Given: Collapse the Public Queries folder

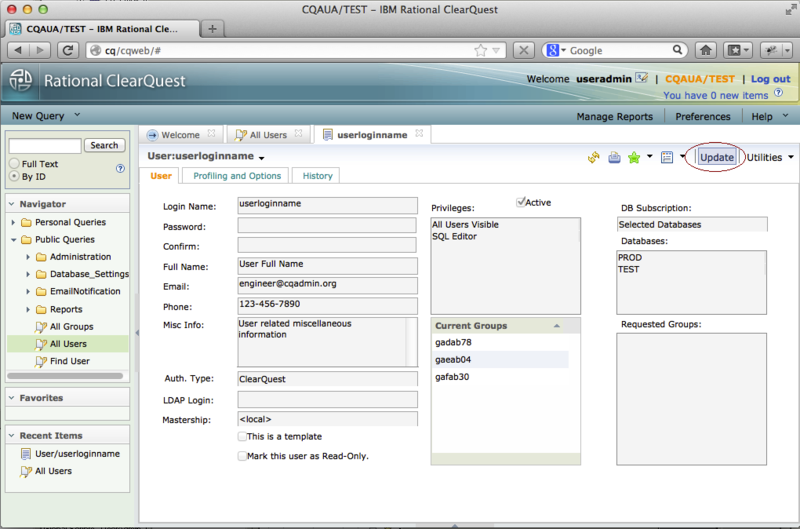Looking at the screenshot, I should point(13,240).
